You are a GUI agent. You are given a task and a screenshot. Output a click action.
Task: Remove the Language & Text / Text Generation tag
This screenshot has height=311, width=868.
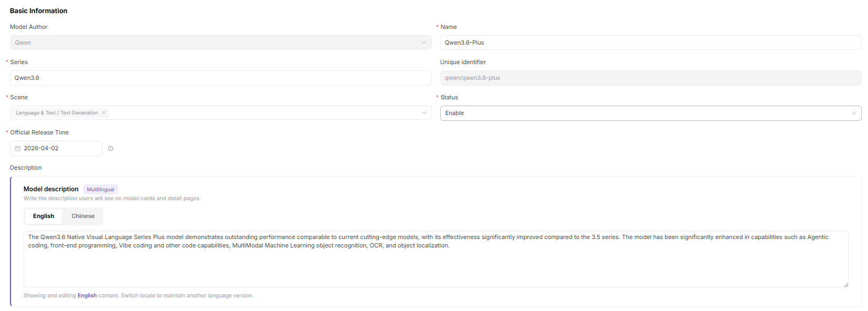pos(104,112)
